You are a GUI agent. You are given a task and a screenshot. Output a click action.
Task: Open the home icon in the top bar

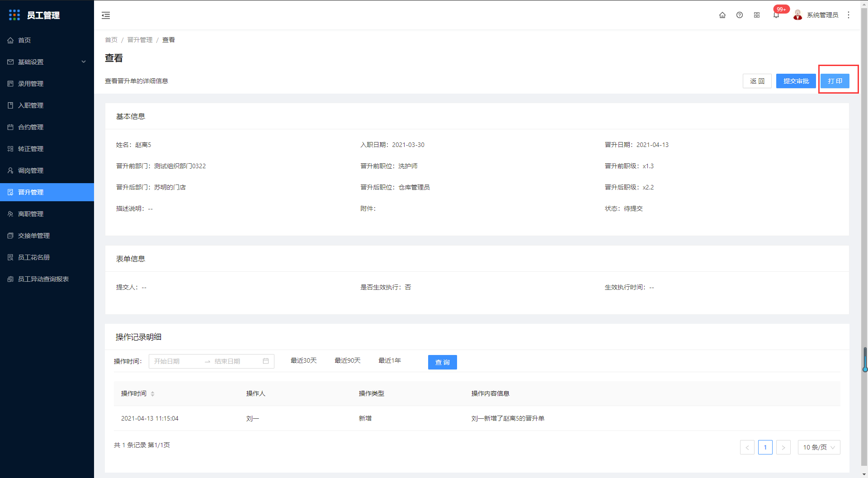pyautogui.click(x=722, y=15)
